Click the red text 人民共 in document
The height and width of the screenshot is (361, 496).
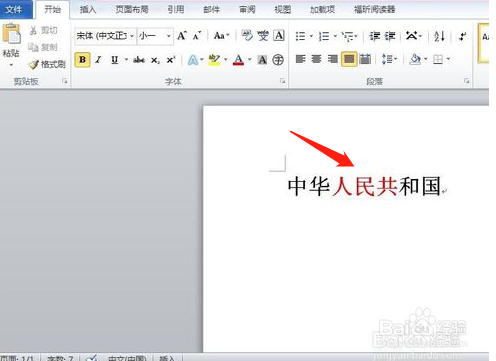pos(365,186)
